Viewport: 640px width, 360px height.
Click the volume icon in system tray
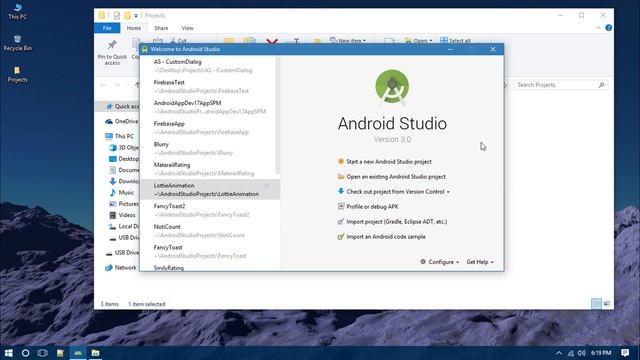pos(582,353)
